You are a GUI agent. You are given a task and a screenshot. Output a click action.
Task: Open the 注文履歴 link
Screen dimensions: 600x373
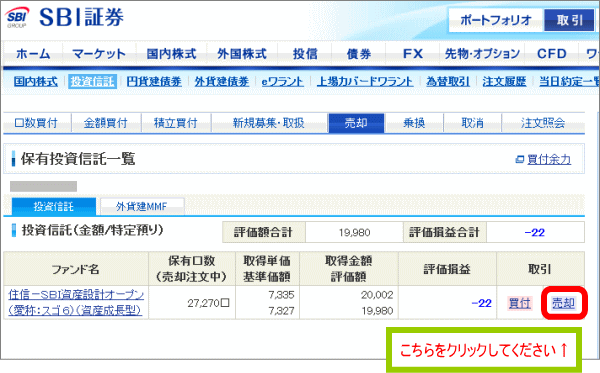coord(504,81)
